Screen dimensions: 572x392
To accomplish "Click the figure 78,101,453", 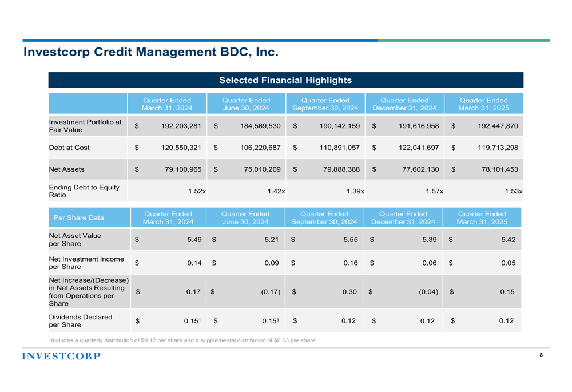I will (x=500, y=169).
